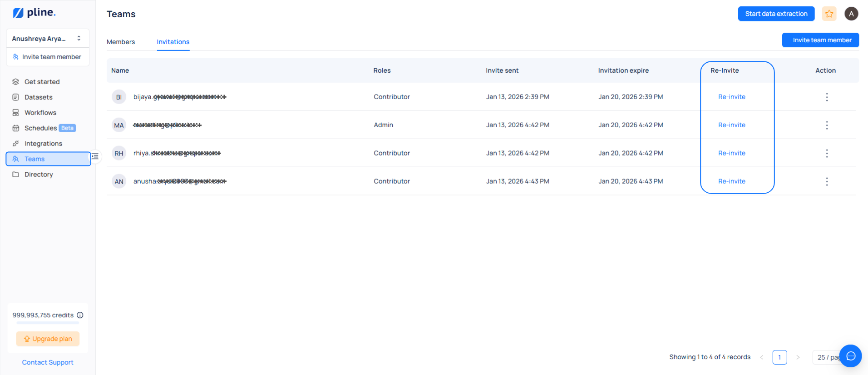
Task: Open the Contact Support link
Action: click(x=48, y=362)
